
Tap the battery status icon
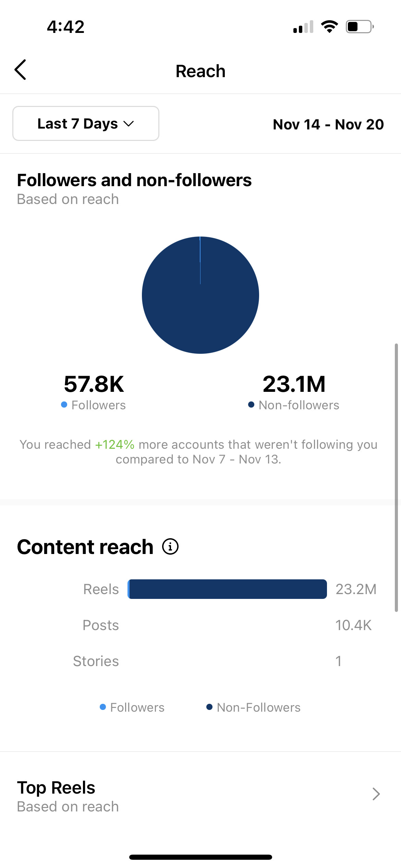point(360,26)
